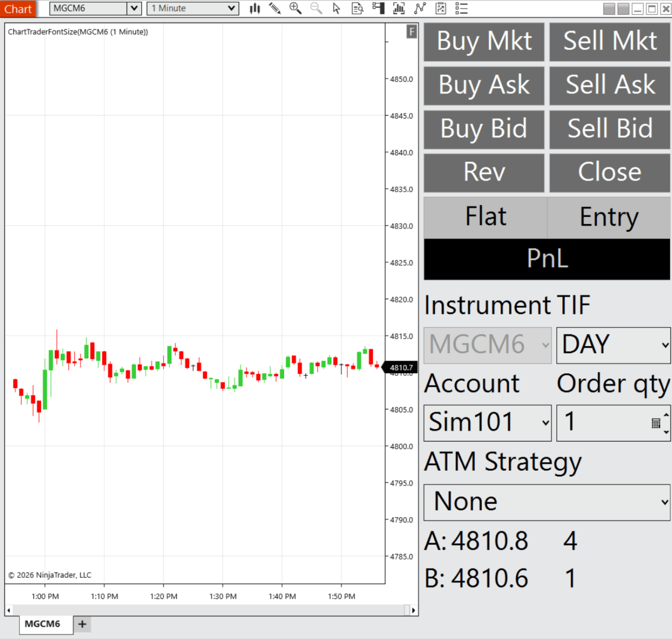Click the Close position button
The height and width of the screenshot is (639, 672).
[x=610, y=173]
